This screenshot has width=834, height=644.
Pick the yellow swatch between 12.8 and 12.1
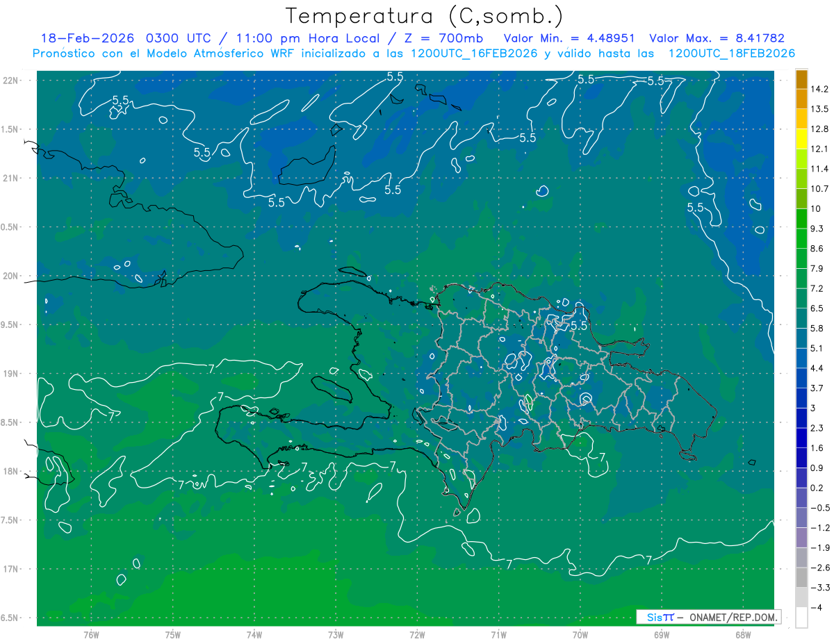[x=801, y=140]
